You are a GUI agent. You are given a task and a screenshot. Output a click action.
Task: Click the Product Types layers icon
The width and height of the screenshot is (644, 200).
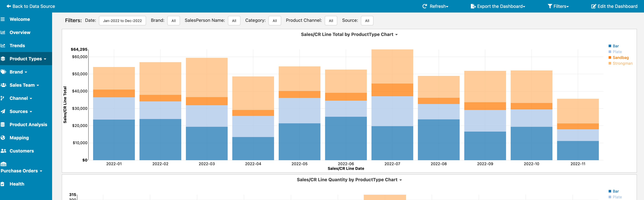click(3, 59)
